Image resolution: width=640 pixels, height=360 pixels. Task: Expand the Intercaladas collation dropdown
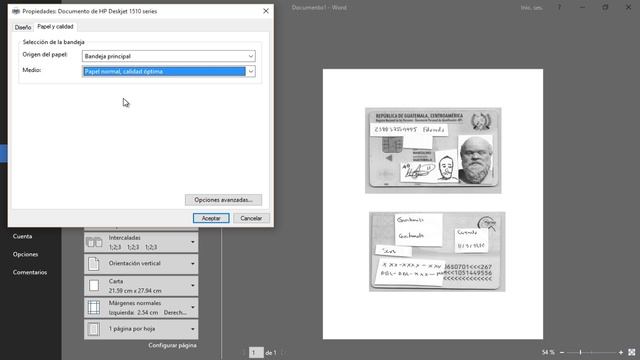pos(141,242)
